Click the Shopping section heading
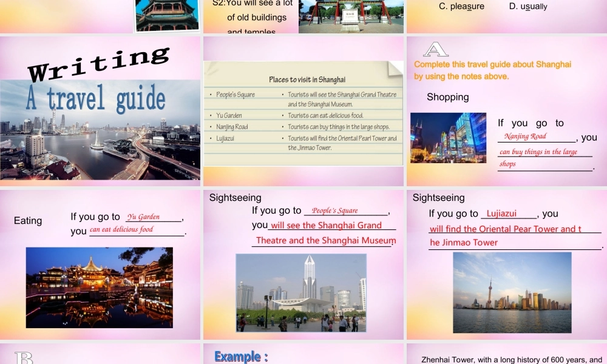Image resolution: width=607 pixels, height=364 pixels. [x=447, y=97]
